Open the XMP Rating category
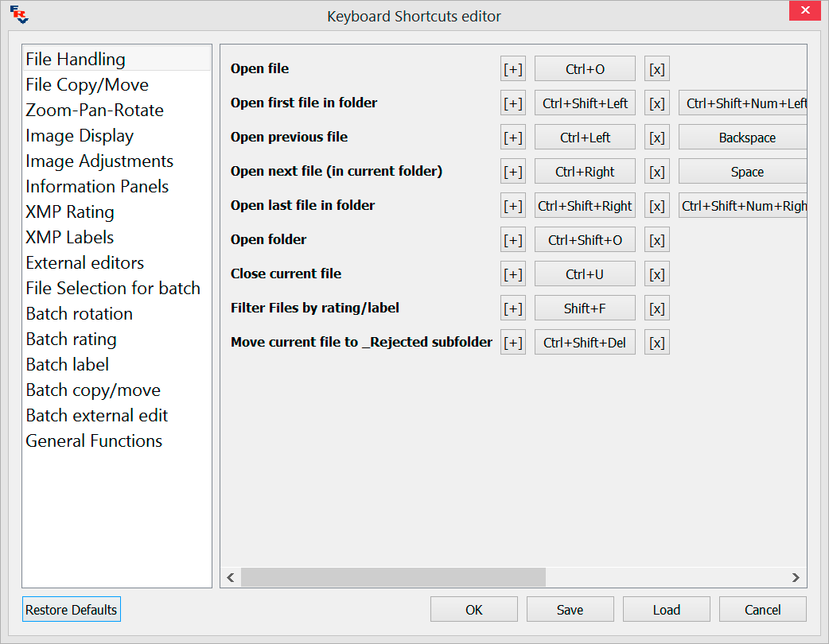This screenshot has width=829, height=644. [70, 212]
